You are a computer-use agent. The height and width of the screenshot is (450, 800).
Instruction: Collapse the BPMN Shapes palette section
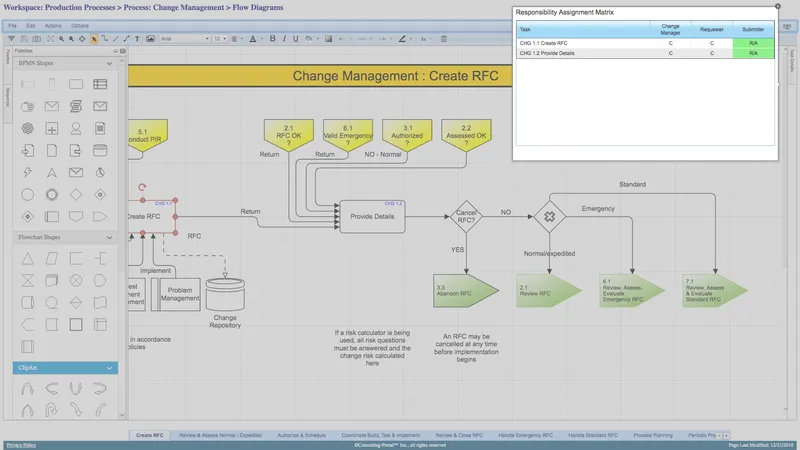109,63
